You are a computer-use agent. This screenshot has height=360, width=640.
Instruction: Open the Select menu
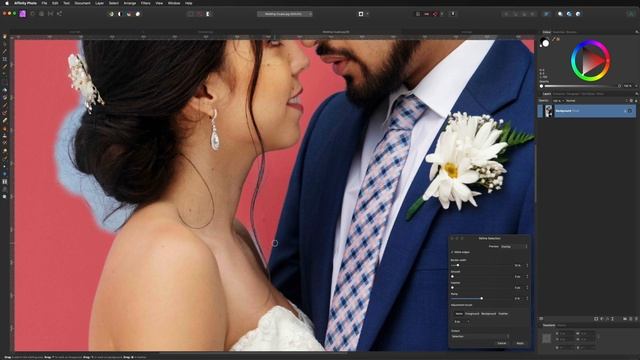coord(114,3)
